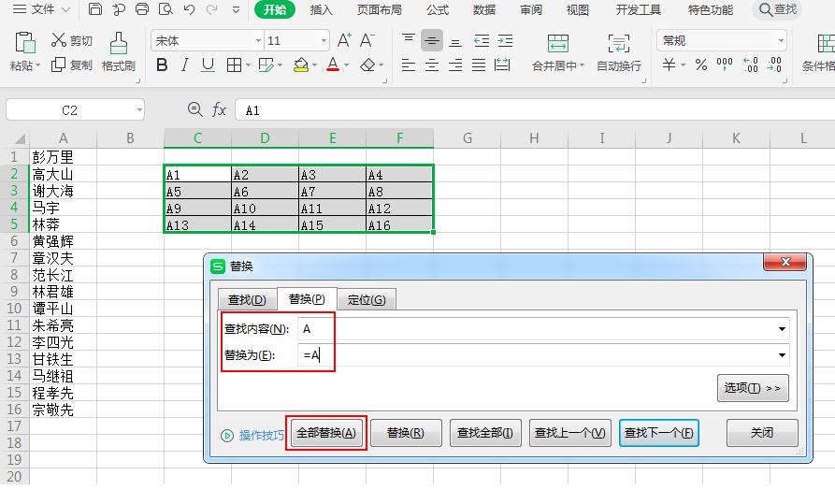Click the Wrap Text icon
Screen dimensions: 835x504
click(x=619, y=44)
